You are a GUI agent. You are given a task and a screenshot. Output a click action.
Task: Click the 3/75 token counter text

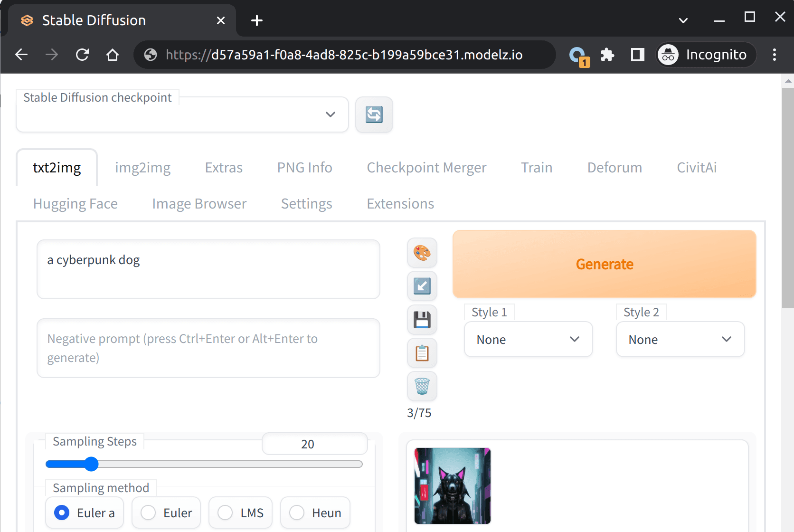point(419,413)
